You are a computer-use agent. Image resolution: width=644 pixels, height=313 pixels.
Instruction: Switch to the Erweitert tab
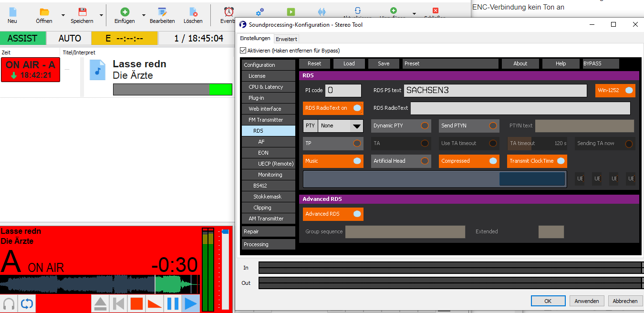tap(286, 39)
